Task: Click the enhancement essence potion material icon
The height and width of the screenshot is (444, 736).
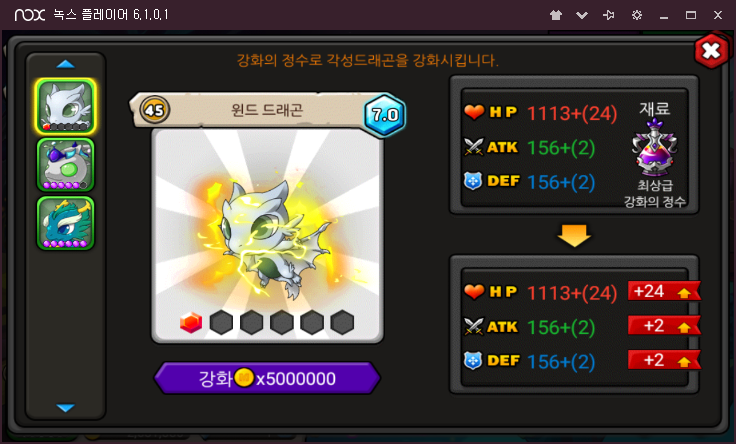Action: (655, 148)
